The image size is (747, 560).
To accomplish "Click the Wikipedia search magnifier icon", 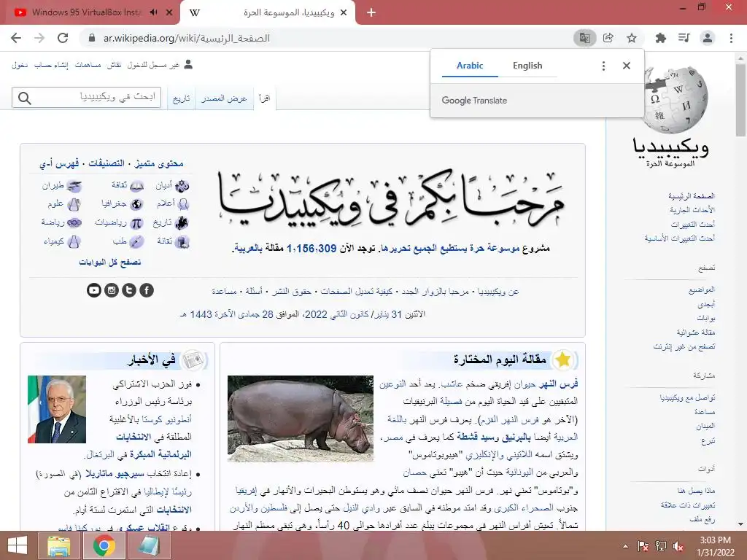I will [24, 98].
